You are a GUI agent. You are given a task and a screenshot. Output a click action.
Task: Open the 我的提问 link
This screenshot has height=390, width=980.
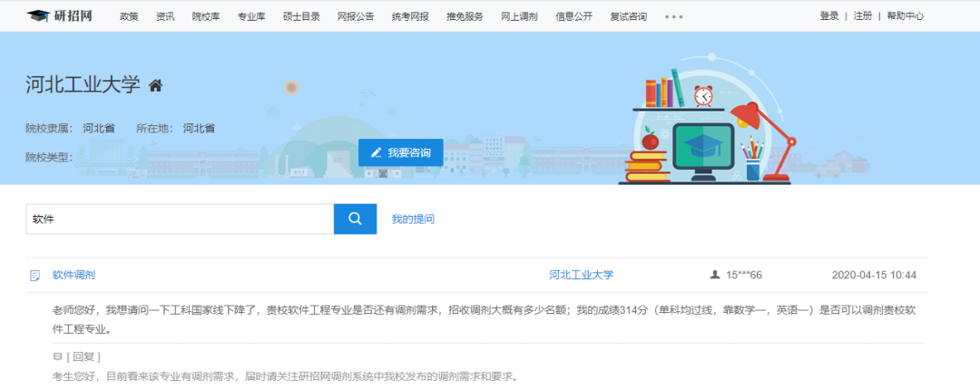click(413, 219)
